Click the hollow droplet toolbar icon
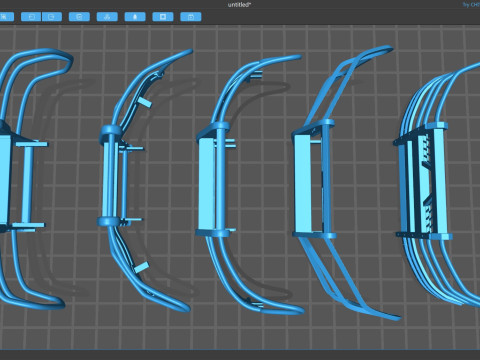Screen dimensions: 480x360 click(135, 17)
